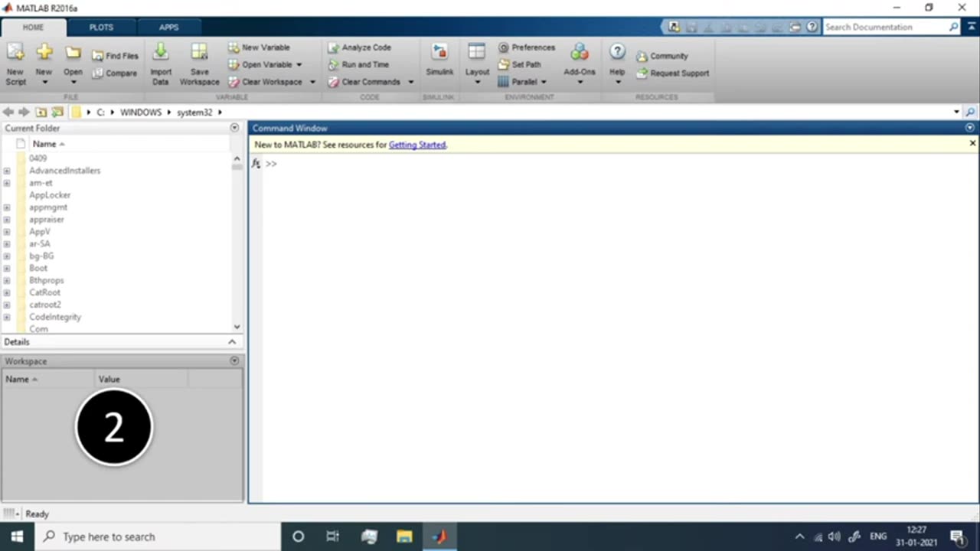Create a New Script
This screenshot has width=980, height=551.
[x=15, y=64]
